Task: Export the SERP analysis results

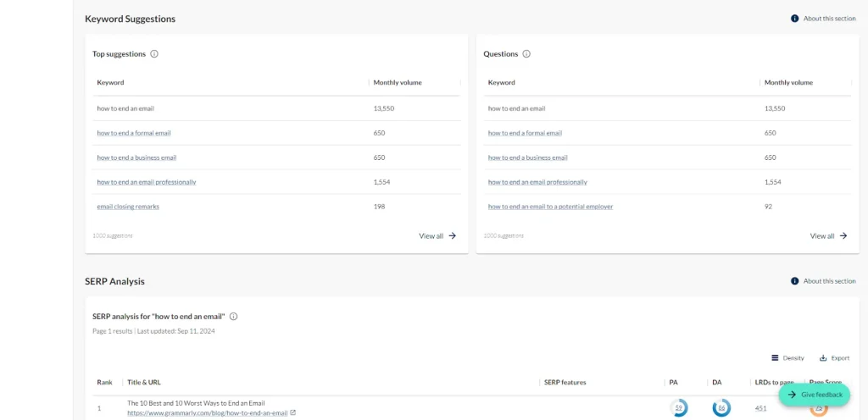Action: pyautogui.click(x=834, y=358)
